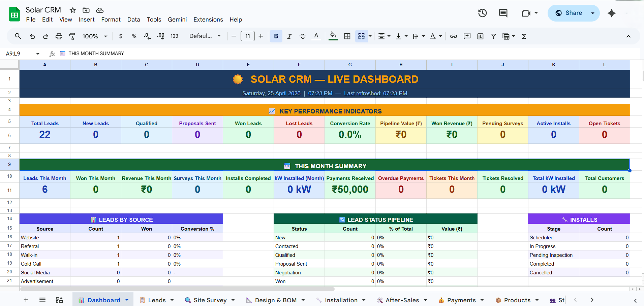This screenshot has width=644, height=306.
Task: Show all comments using the comment icon
Action: coord(502,13)
